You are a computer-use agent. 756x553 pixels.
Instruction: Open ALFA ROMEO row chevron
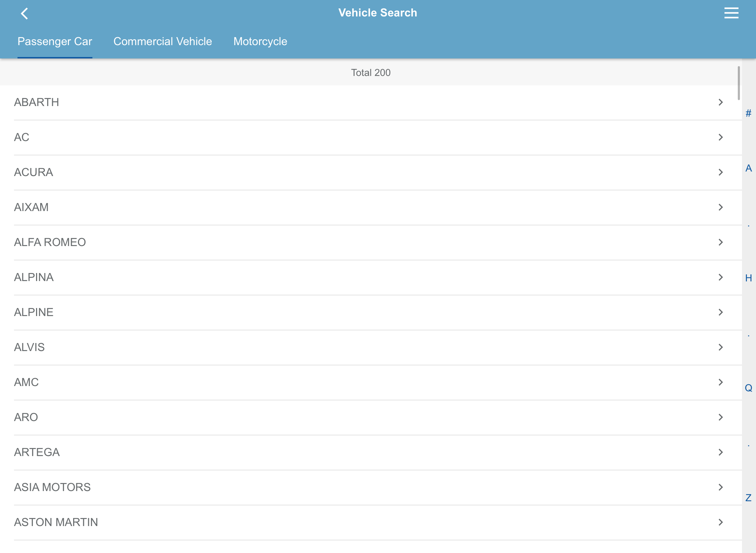[720, 242]
